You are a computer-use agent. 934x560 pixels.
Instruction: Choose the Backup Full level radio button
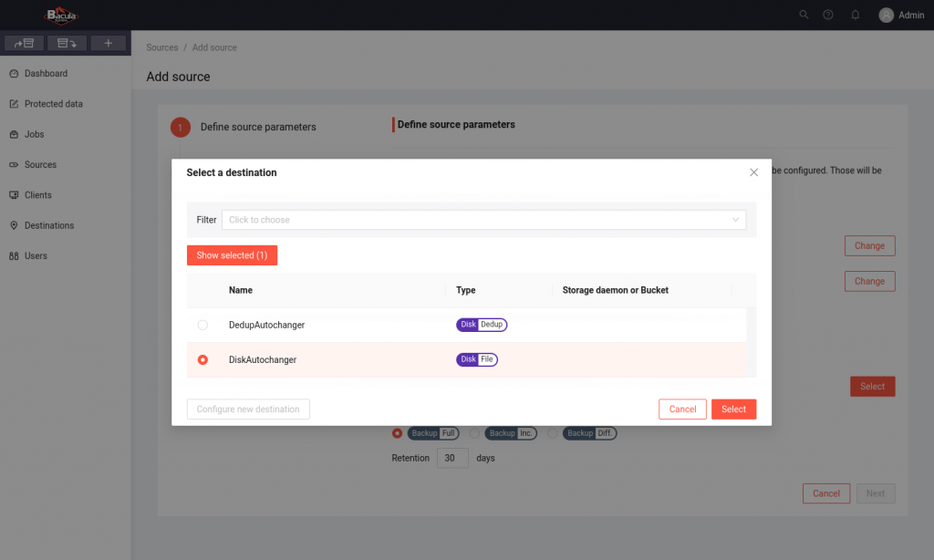[397, 433]
